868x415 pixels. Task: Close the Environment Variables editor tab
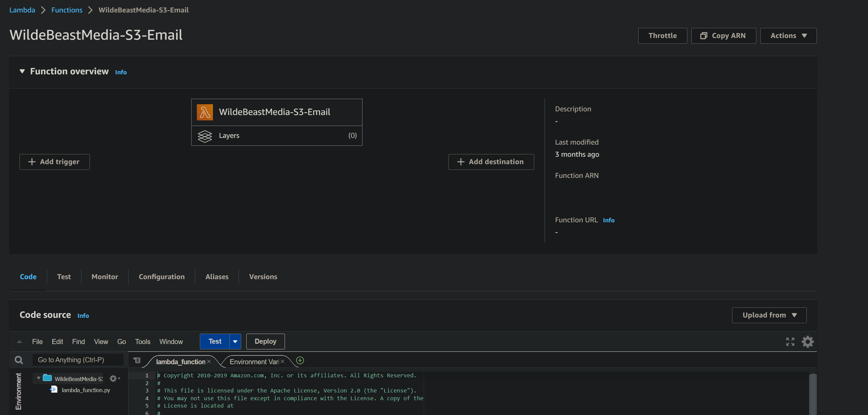[282, 362]
